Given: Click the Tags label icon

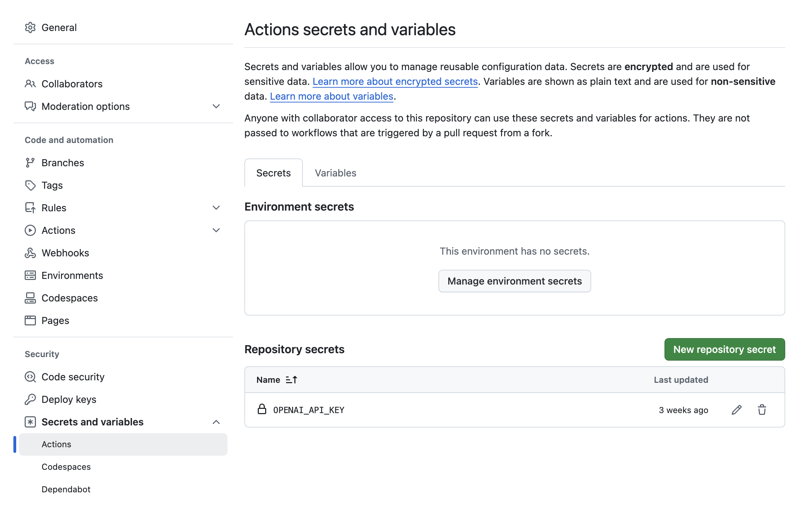Looking at the screenshot, I should (30, 185).
